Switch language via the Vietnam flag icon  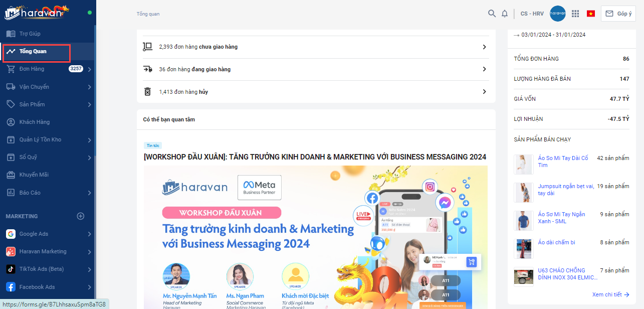pos(591,14)
